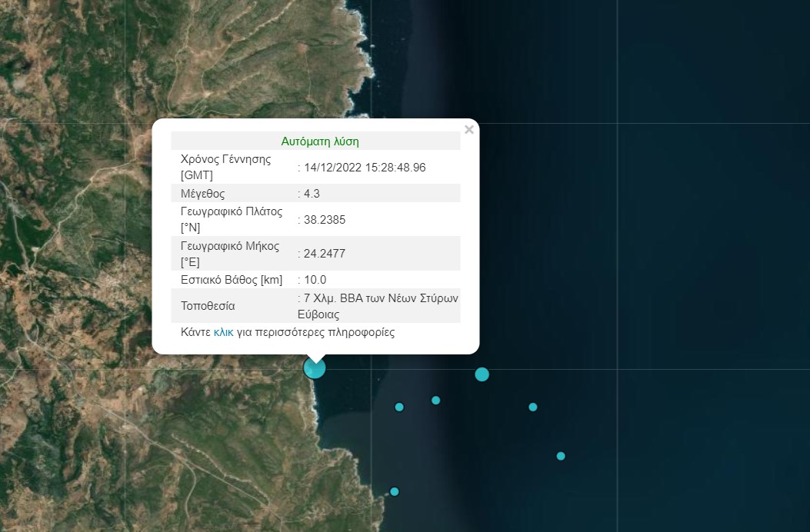This screenshot has width=810, height=532.
Task: Click the 'Αυτόματη λύση' header text
Action: [320, 141]
